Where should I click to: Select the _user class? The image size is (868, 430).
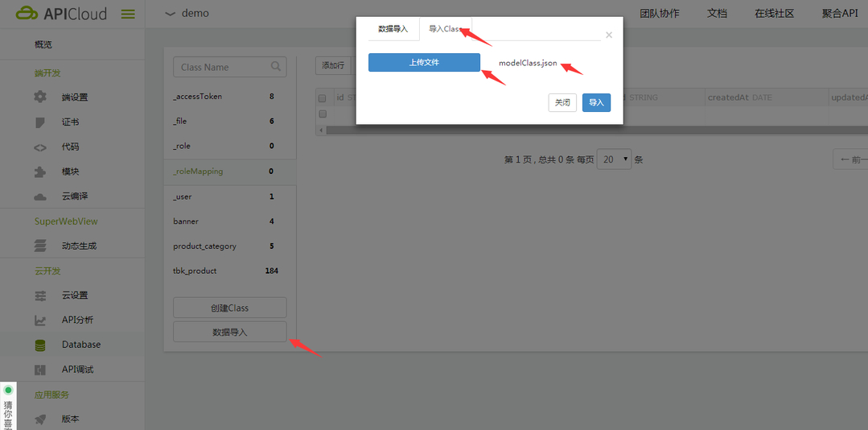[230, 196]
